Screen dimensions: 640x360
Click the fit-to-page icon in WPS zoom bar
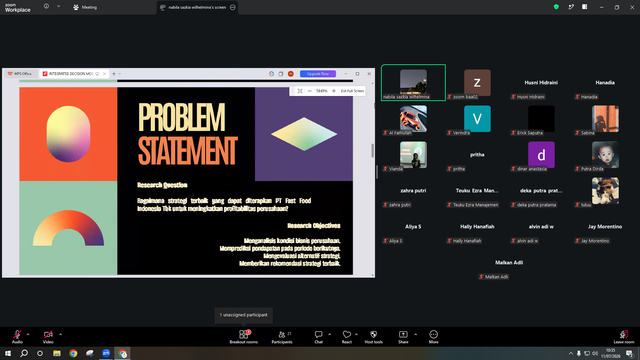coord(300,91)
